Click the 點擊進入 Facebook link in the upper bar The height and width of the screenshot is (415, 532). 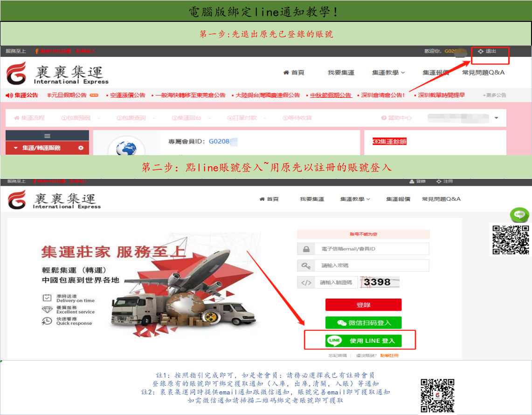85,51
